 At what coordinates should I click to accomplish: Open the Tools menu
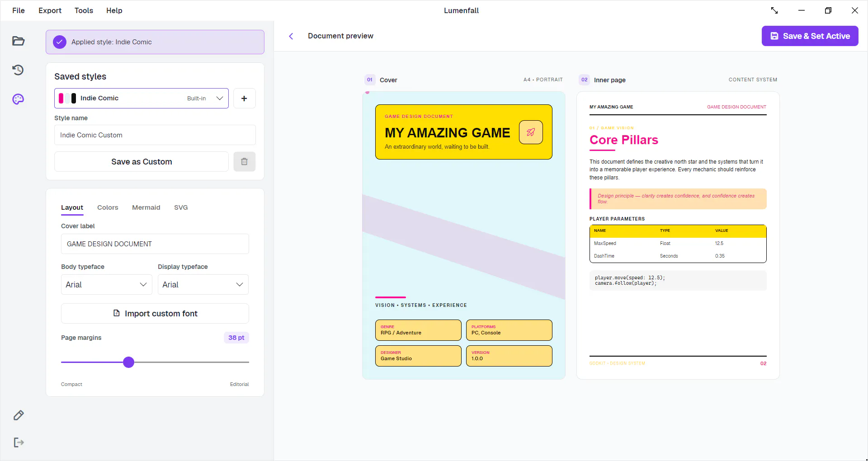(x=84, y=10)
